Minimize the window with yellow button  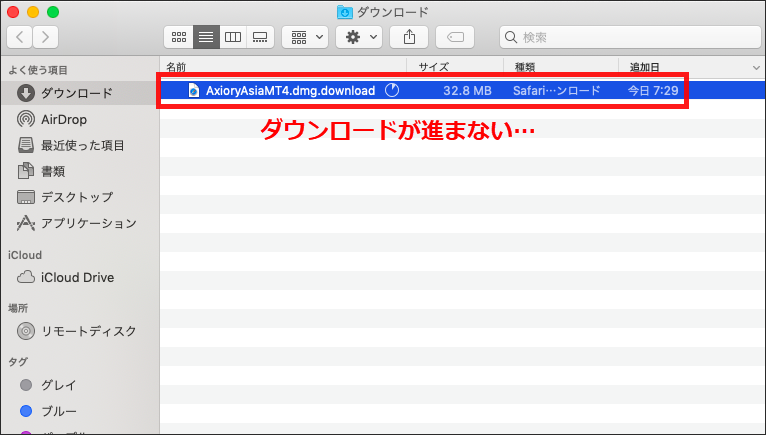[33, 12]
